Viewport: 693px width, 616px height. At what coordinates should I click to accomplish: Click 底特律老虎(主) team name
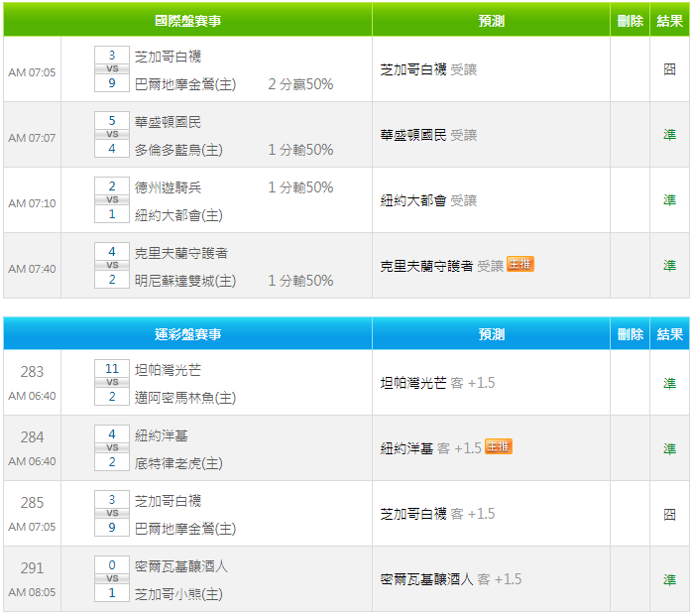coord(178,463)
